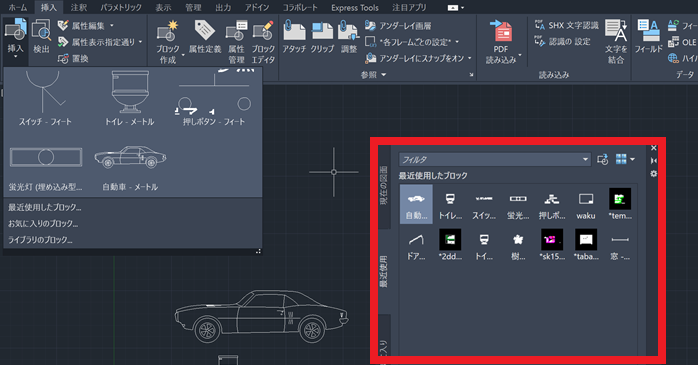This screenshot has width=698, height=365.
Task: Expand 各フレームごとの設定 dropdown
Action: [x=457, y=42]
